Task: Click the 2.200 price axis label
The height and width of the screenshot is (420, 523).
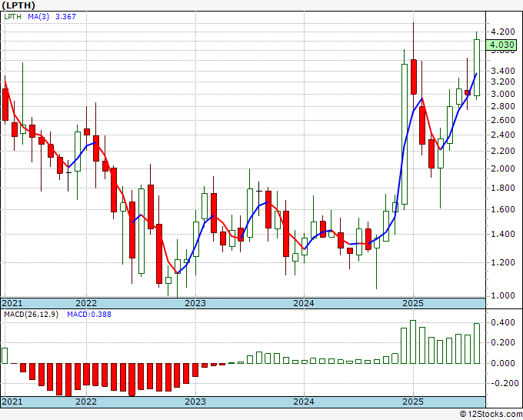Action: point(502,151)
